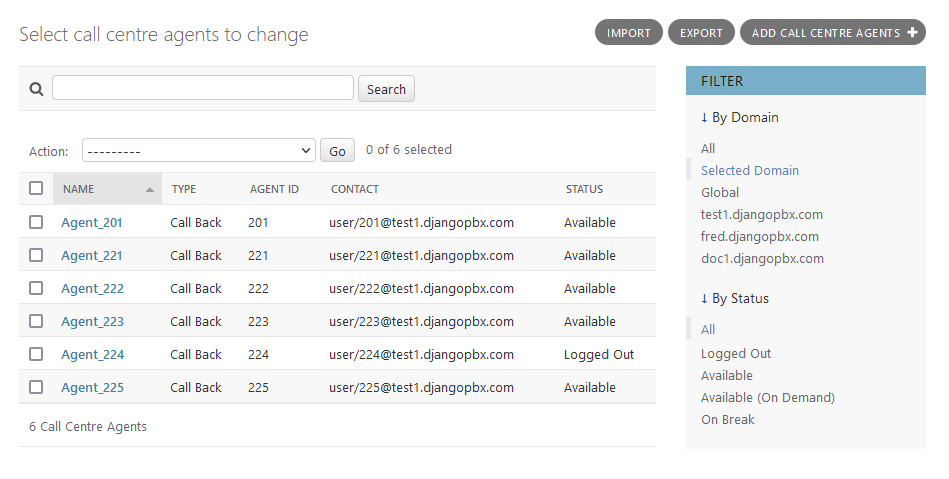Open the Action dropdown
The image size is (949, 479).
[x=199, y=151]
